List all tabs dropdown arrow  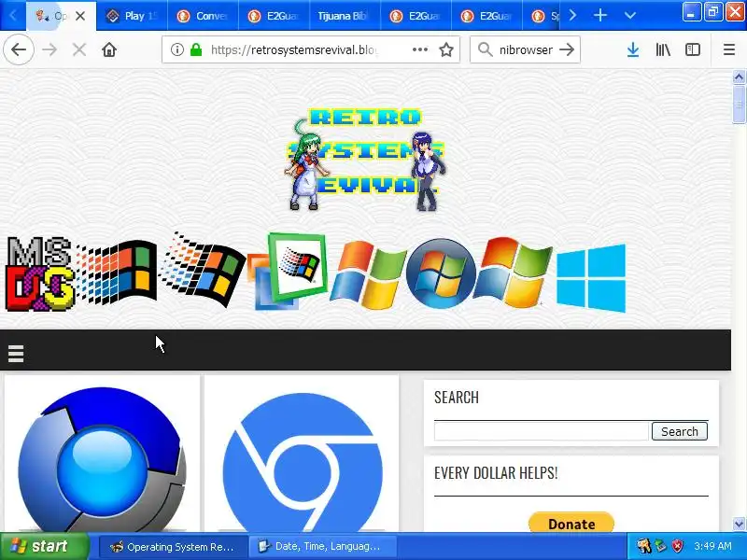point(629,16)
